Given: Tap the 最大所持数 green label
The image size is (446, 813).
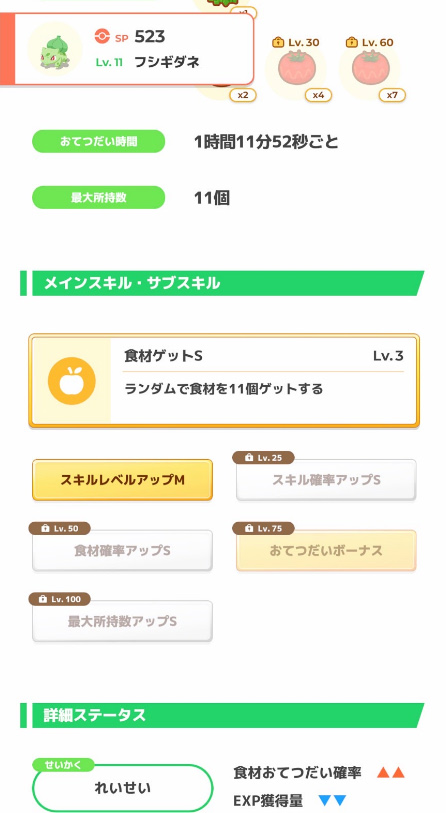Looking at the screenshot, I should pyautogui.click(x=99, y=198).
